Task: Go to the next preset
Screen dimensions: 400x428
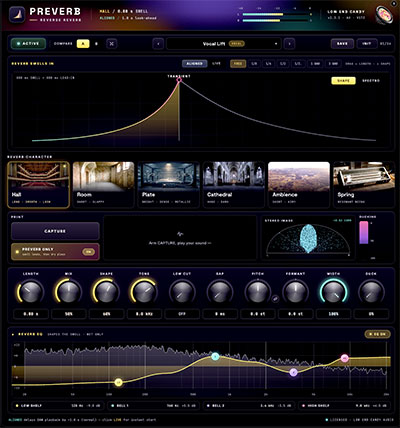Action: [289, 44]
